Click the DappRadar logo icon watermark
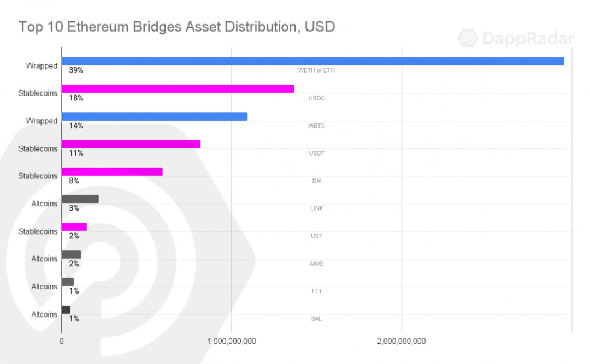 pyautogui.click(x=468, y=38)
